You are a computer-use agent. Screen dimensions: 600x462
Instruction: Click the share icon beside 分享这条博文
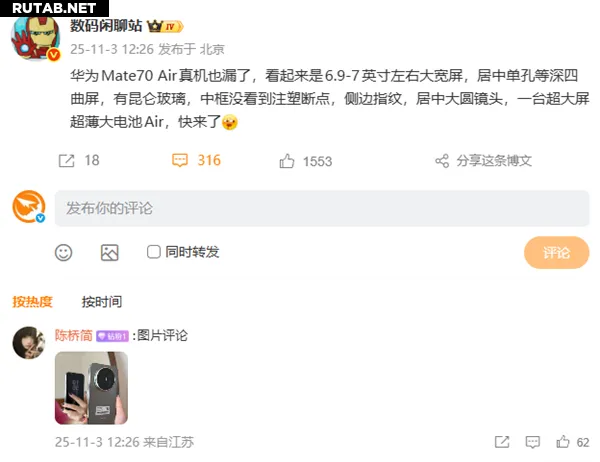442,161
